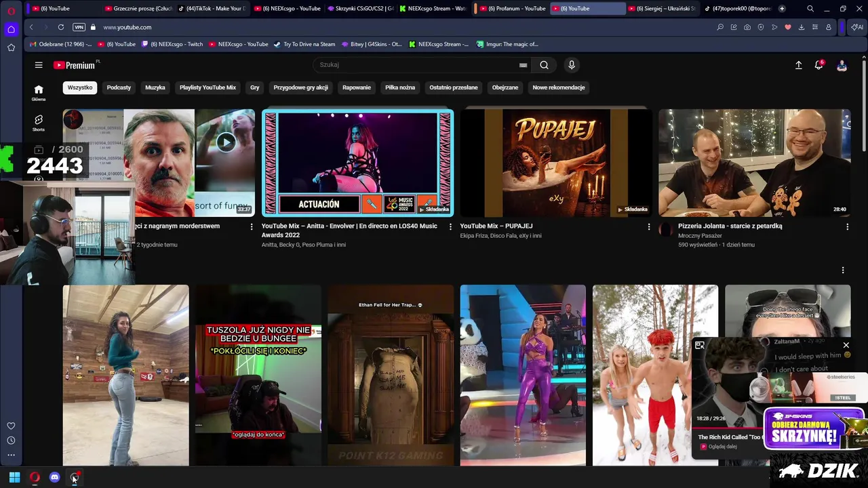Open the Anitta Envolver mix thumbnail
The image size is (868, 488).
[x=358, y=163]
